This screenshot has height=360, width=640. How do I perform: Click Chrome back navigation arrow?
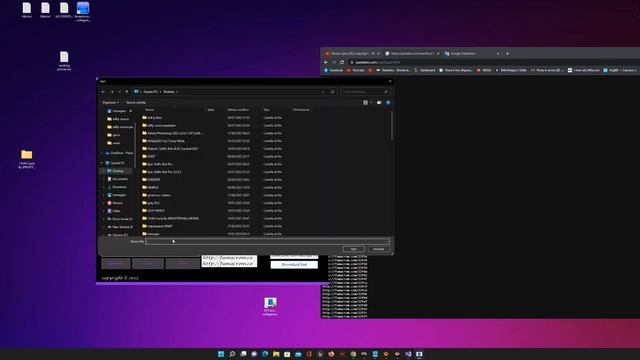click(x=326, y=62)
